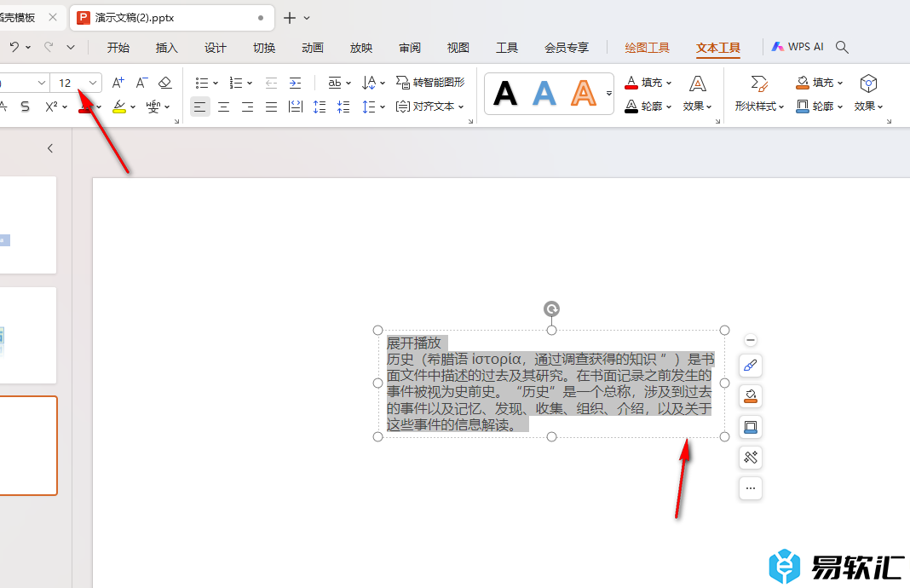Image resolution: width=910 pixels, height=588 pixels.
Task: Select the orange outlined A text preset
Action: pos(584,94)
